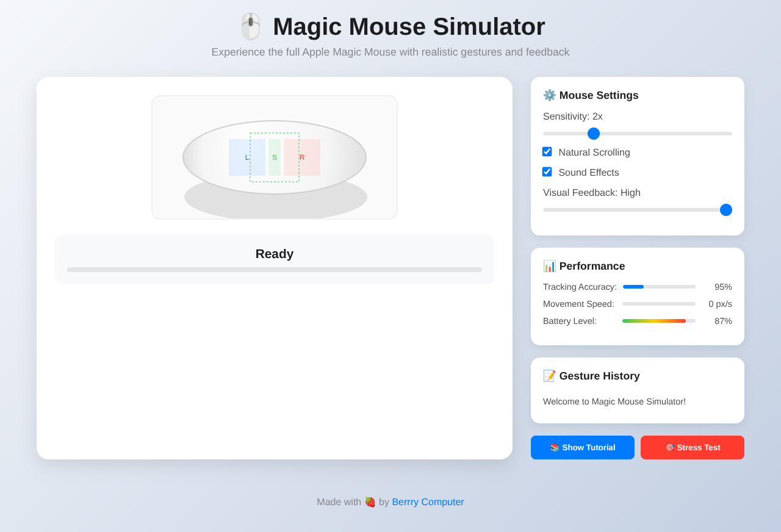Viewport: 781px width, 532px height.
Task: Click the red R zone on the mouse
Action: point(301,157)
